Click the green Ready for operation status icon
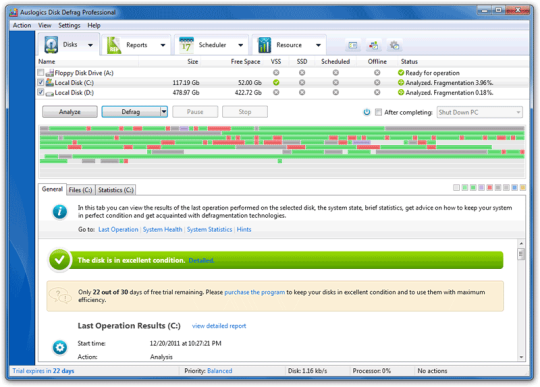This screenshot has width=540, height=387. pos(401,73)
